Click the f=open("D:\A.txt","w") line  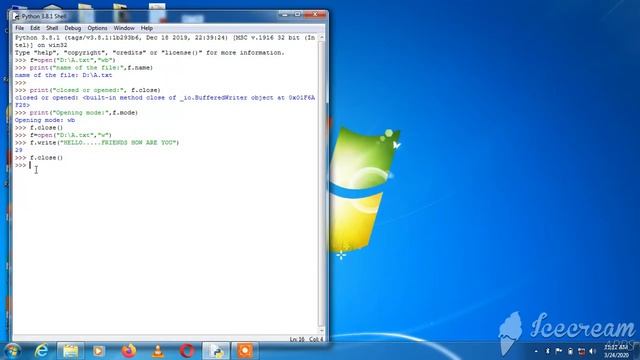(x=63, y=135)
